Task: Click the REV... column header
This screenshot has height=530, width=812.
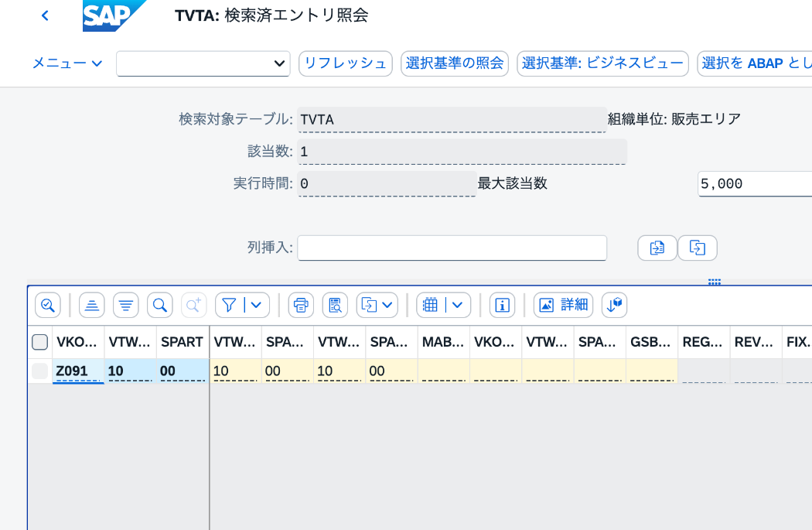Action: tap(756, 342)
